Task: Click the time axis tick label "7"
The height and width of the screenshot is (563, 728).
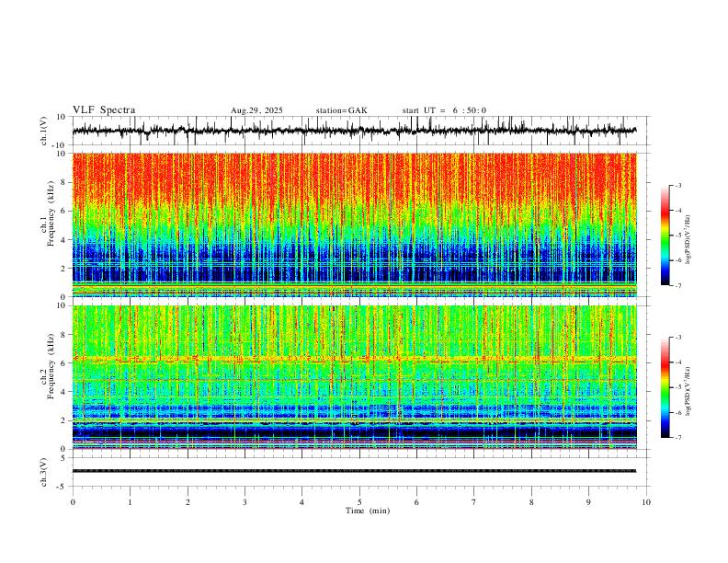Action: 474,502
